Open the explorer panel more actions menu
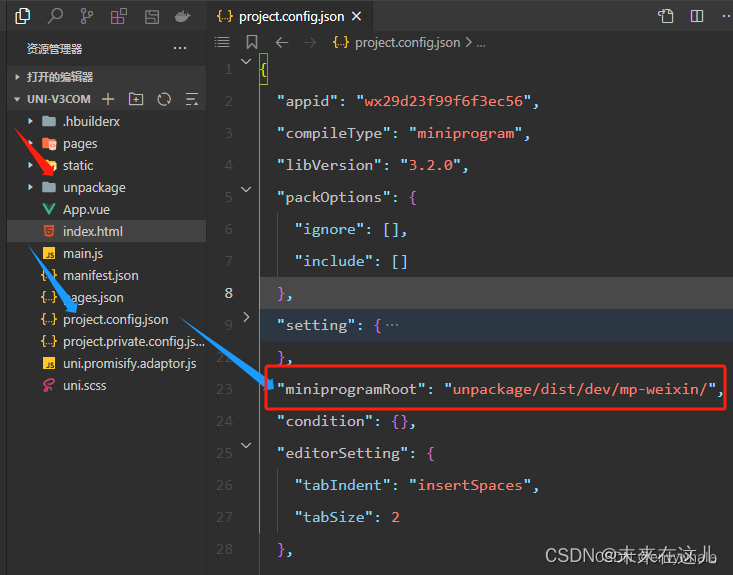 point(180,48)
